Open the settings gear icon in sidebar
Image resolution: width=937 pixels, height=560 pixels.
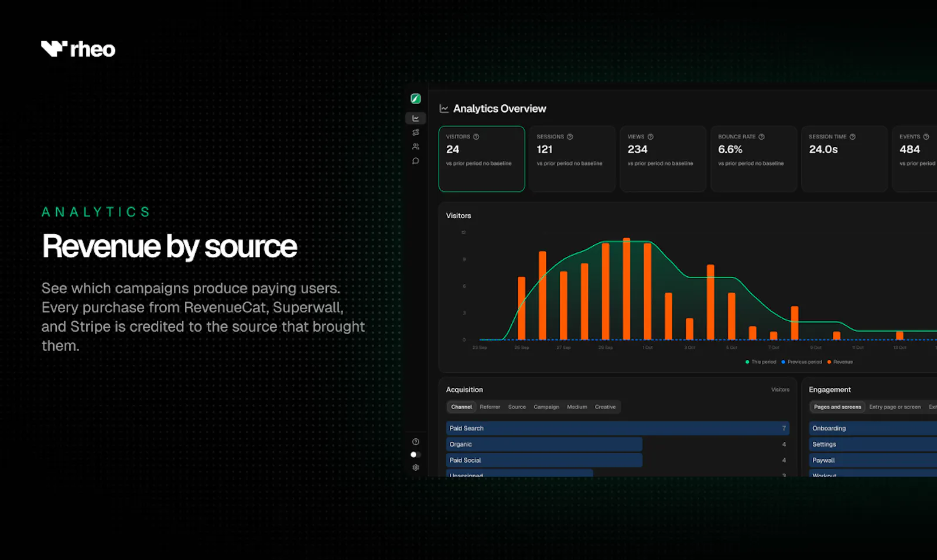(x=416, y=468)
